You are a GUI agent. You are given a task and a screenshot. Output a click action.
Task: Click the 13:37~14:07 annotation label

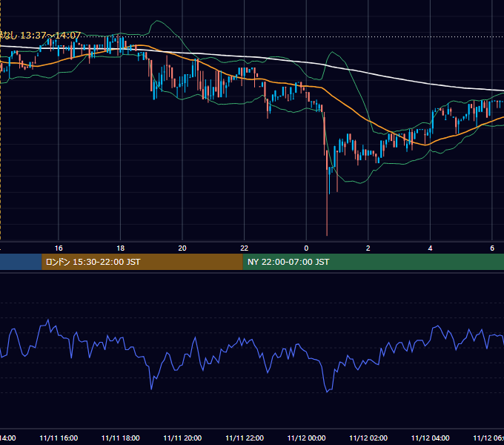pos(40,35)
